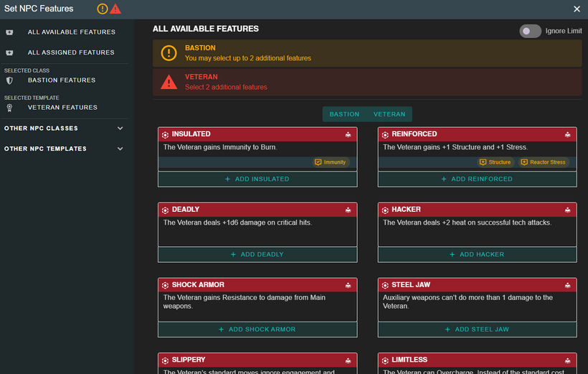Image resolution: width=588 pixels, height=374 pixels.
Task: Click the icon at right of Insulated card header
Action: pos(348,134)
